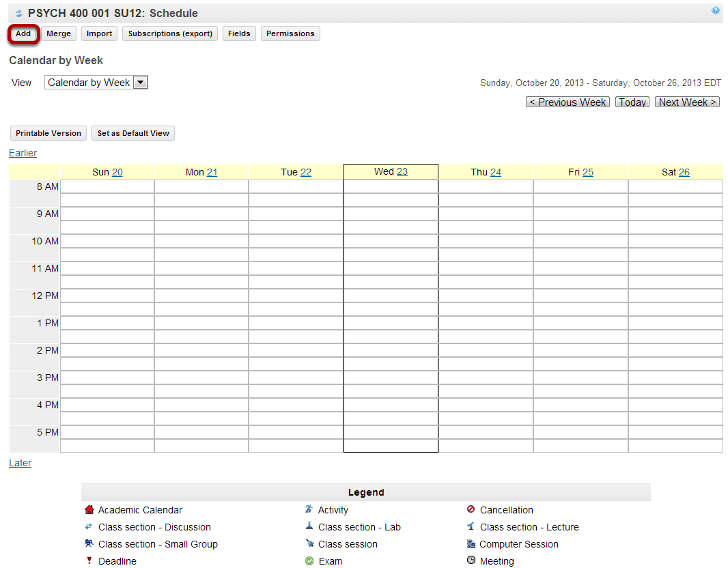
Task: Click the Class session legend icon
Action: (x=309, y=543)
